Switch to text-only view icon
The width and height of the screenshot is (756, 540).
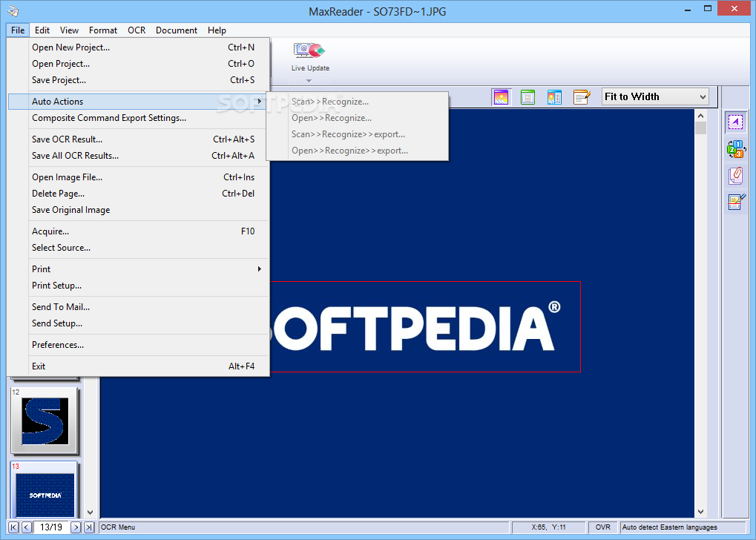pyautogui.click(x=527, y=97)
